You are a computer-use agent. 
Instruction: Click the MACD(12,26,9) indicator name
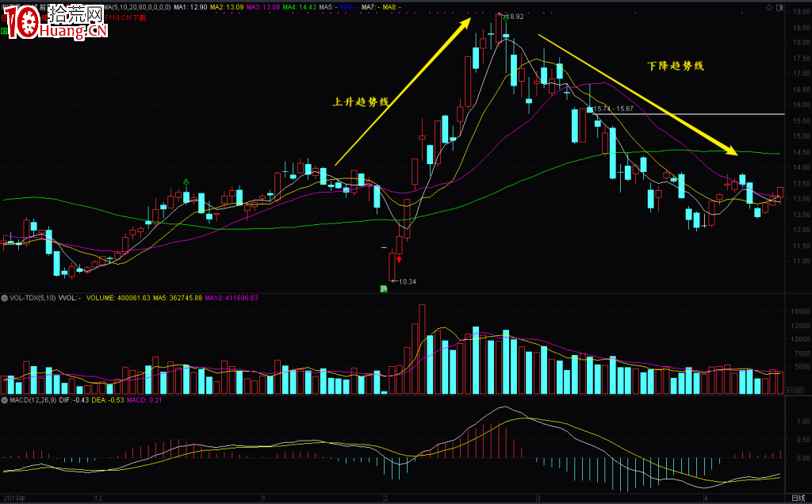click(x=33, y=400)
